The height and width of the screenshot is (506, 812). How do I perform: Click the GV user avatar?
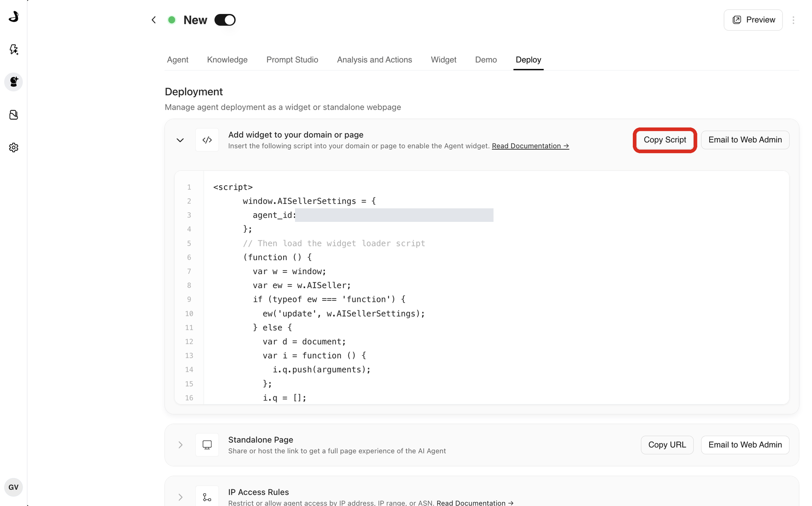[x=14, y=487]
